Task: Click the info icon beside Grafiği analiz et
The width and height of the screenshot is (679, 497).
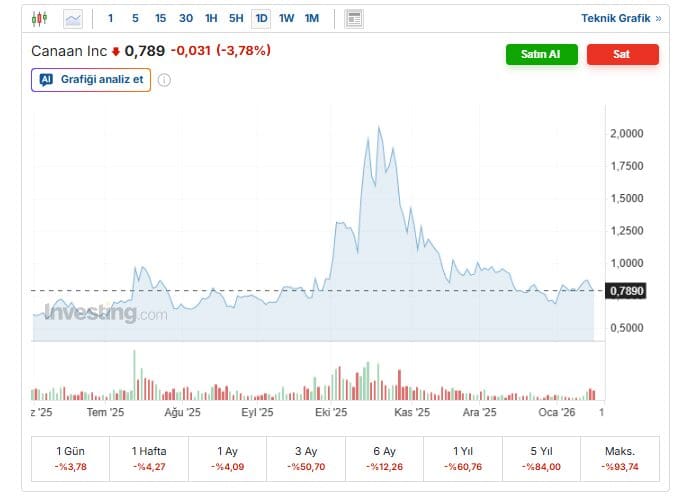Action: (x=164, y=80)
